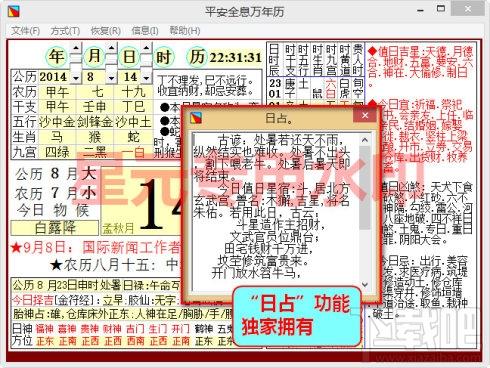
Task: Click the 沙中金 cell
Action: click(x=57, y=122)
